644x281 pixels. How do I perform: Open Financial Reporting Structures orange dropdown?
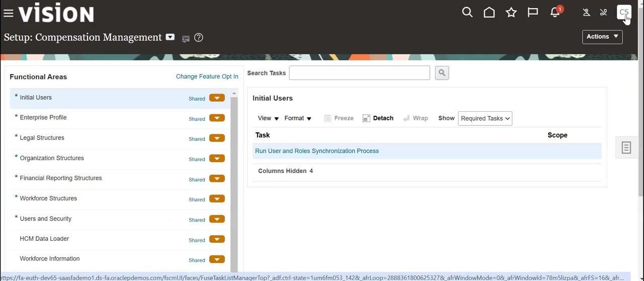(217, 178)
